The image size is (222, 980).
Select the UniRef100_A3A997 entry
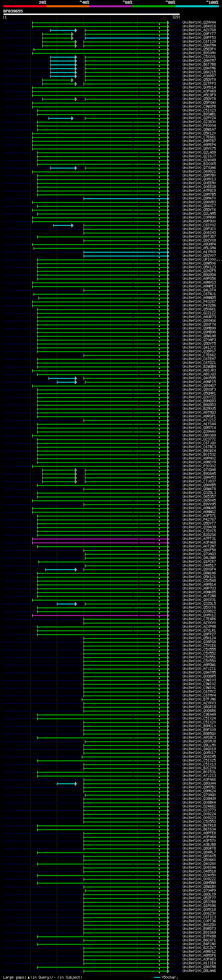coord(199,76)
